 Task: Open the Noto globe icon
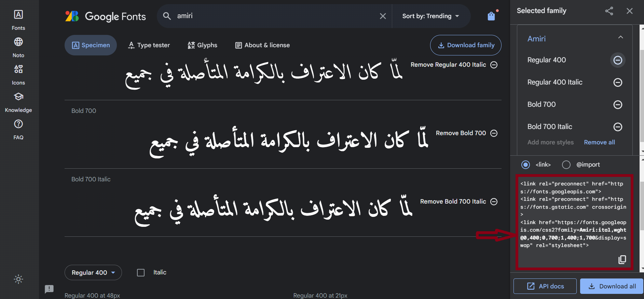click(x=18, y=42)
